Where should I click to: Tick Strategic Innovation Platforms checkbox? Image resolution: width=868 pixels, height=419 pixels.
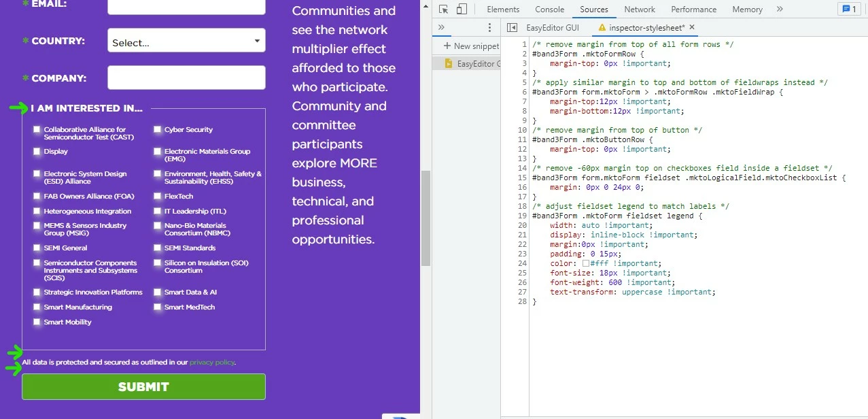pos(37,292)
